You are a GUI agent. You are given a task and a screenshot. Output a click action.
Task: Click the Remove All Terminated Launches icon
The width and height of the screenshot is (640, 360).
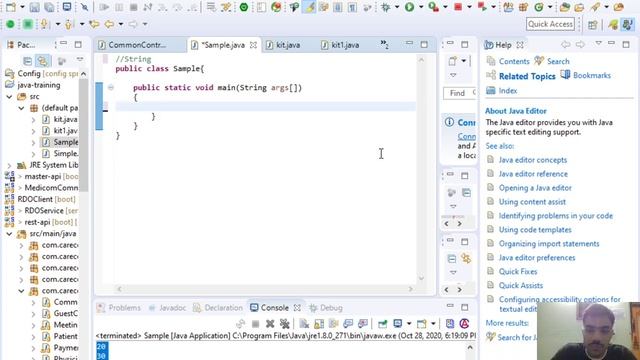(284, 324)
